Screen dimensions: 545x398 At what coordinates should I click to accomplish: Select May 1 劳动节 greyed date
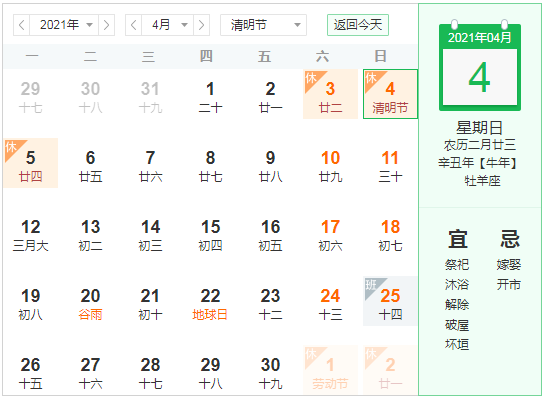[x=331, y=370]
